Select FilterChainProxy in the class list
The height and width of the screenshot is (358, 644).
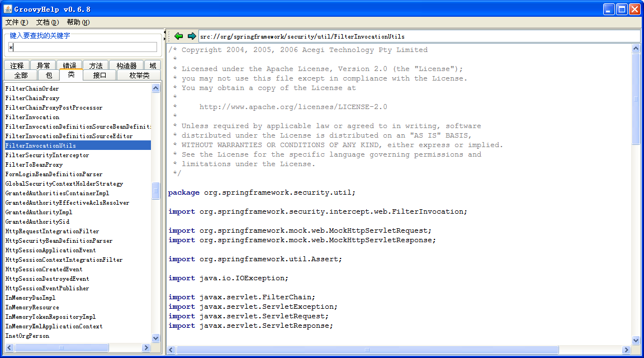78,98
